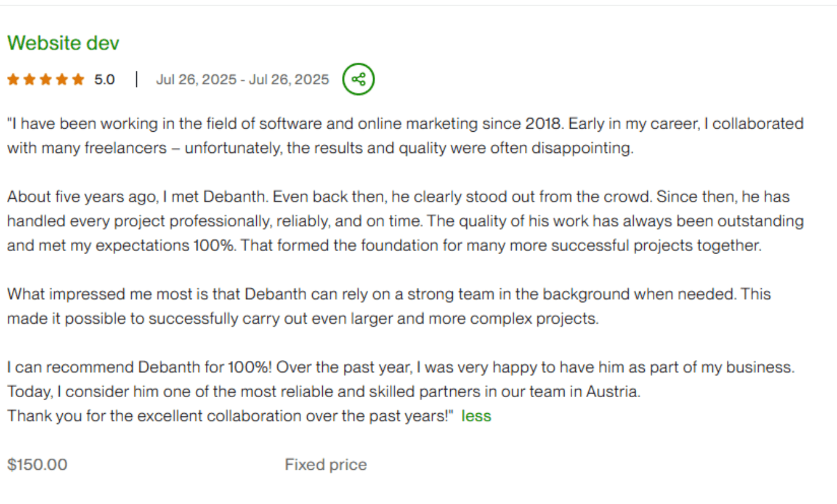Viewport: 837px width, 504px height.
Task: Click the Fixed price label
Action: pos(325,464)
